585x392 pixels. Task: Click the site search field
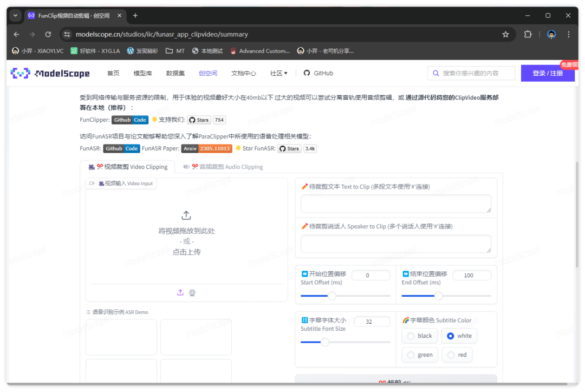coord(471,74)
